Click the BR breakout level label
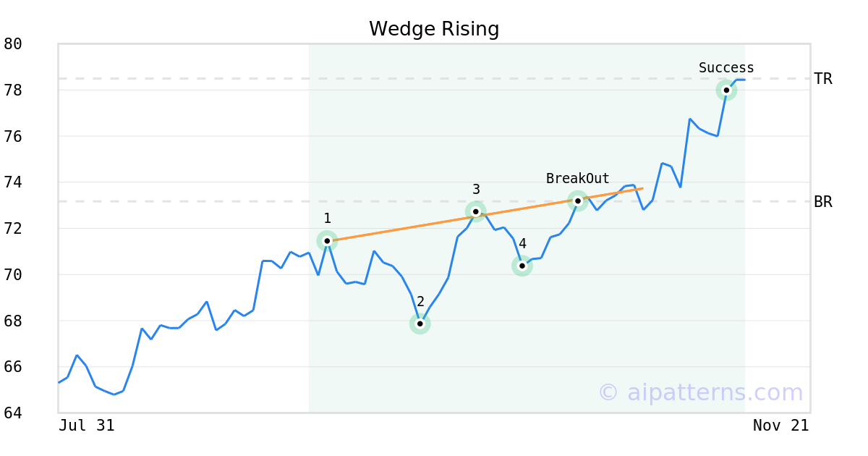Viewport: 868px width, 456px height. pyautogui.click(x=823, y=202)
